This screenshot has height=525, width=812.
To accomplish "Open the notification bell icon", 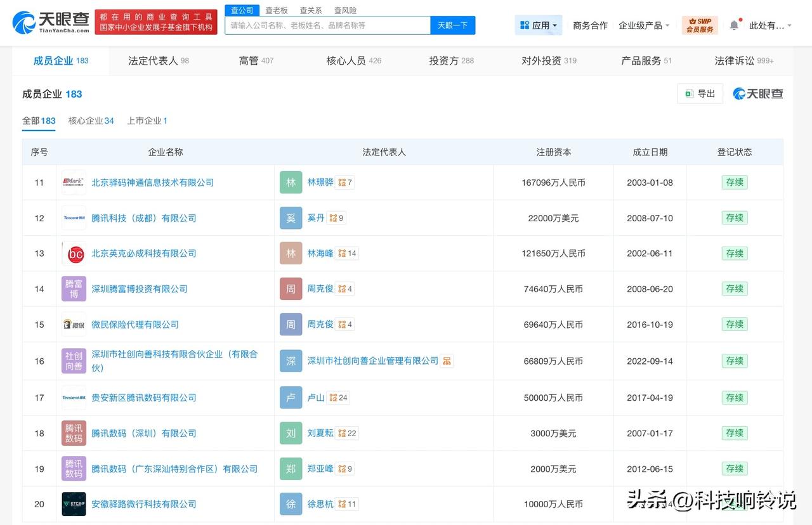I will tap(734, 25).
